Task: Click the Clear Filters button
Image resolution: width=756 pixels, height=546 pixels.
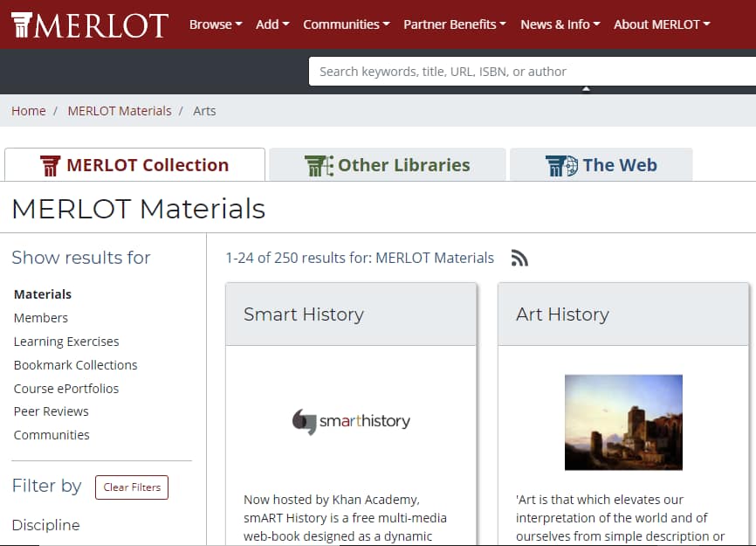Action: (x=132, y=487)
